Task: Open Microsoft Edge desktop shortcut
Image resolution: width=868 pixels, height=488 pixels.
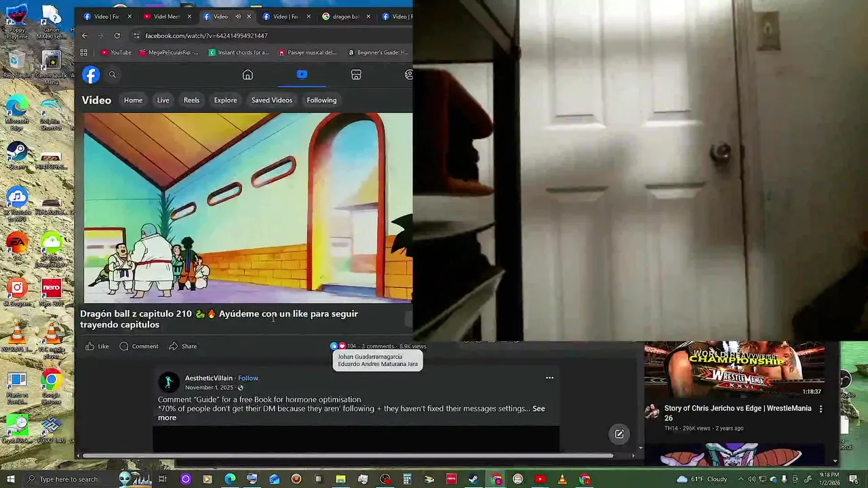Action: (x=17, y=113)
